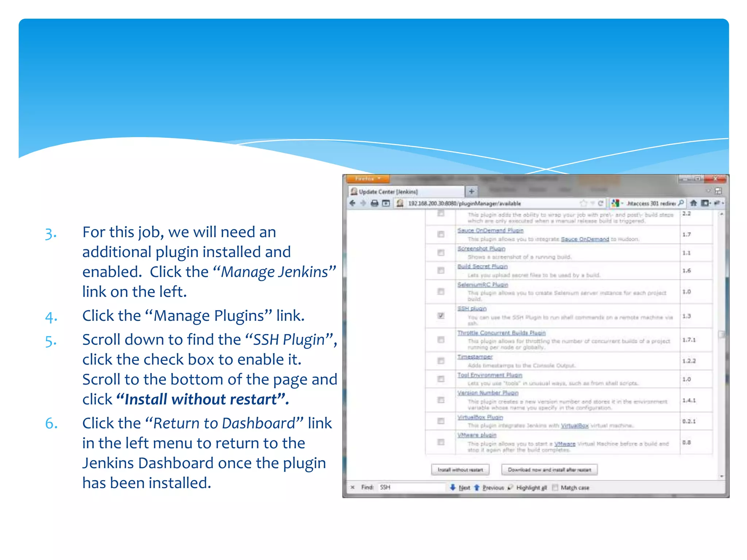
Task: Click the Find field containing SSH
Action: [411, 487]
